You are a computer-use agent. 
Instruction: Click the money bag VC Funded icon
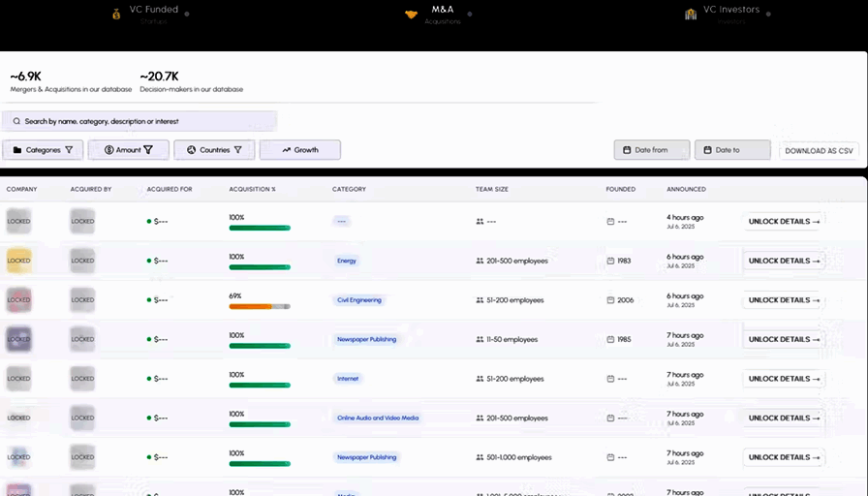pos(116,14)
